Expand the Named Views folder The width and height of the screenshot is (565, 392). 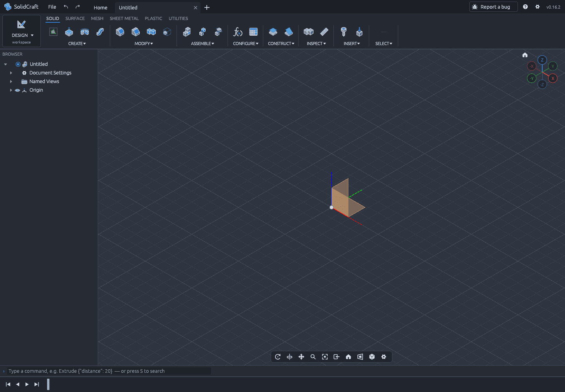11,82
